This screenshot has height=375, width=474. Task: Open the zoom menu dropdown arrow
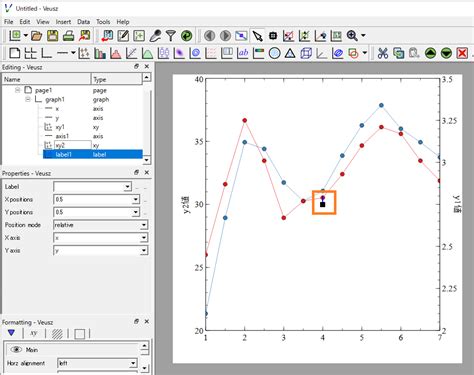coord(363,35)
